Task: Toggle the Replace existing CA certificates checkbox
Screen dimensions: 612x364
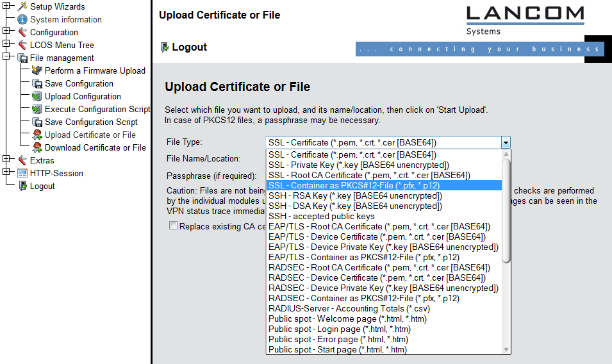Action: click(x=173, y=226)
